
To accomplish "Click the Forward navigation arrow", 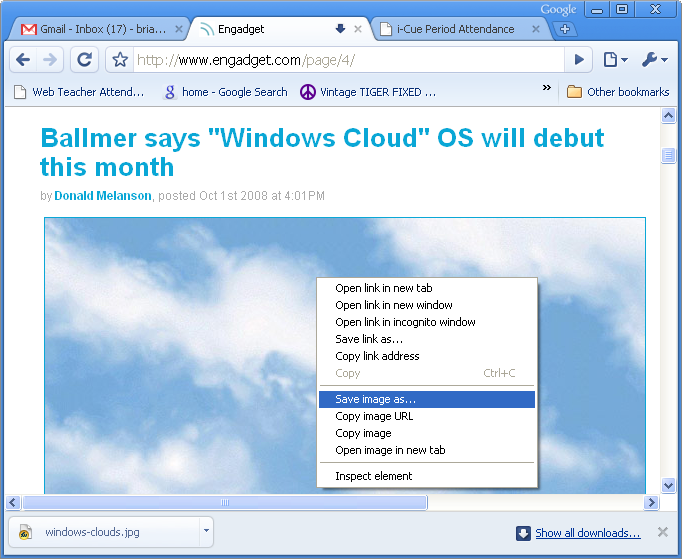I will (x=50, y=60).
